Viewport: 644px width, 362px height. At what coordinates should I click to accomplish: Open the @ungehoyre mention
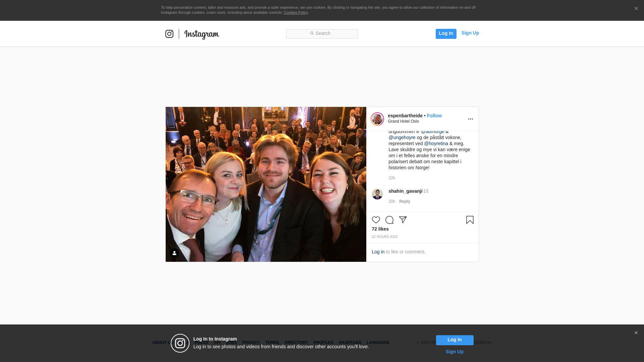click(x=402, y=137)
